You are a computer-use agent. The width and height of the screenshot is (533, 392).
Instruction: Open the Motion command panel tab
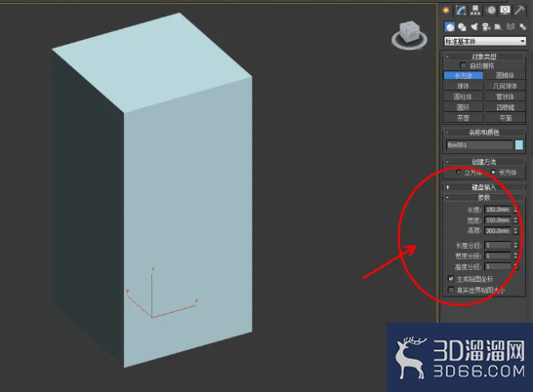pos(491,10)
